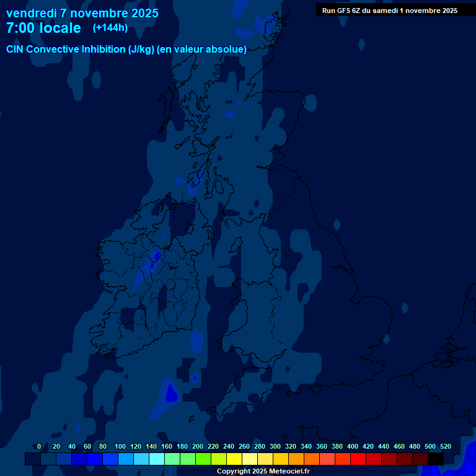Click the date title vendredi 7 novembre 2025
The width and height of the screenshot is (476, 476).
coord(82,13)
